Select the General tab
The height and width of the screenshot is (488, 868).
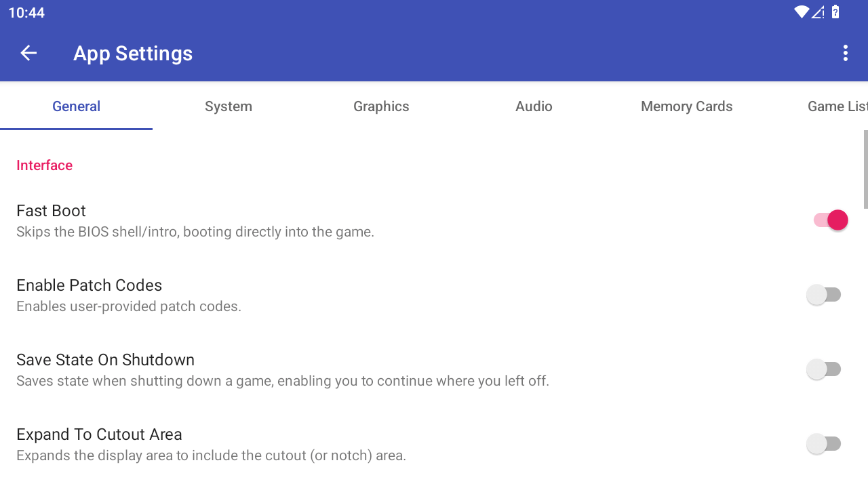point(76,106)
